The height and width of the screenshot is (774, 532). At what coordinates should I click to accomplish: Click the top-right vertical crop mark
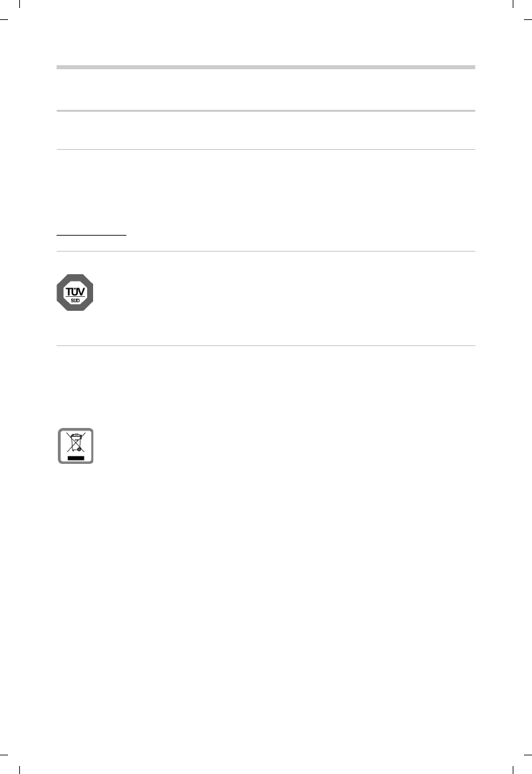click(513, 4)
